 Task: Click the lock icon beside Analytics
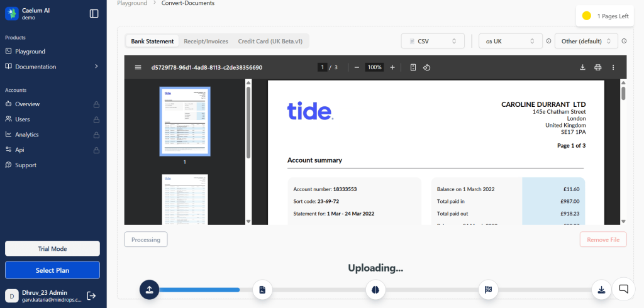(96, 135)
